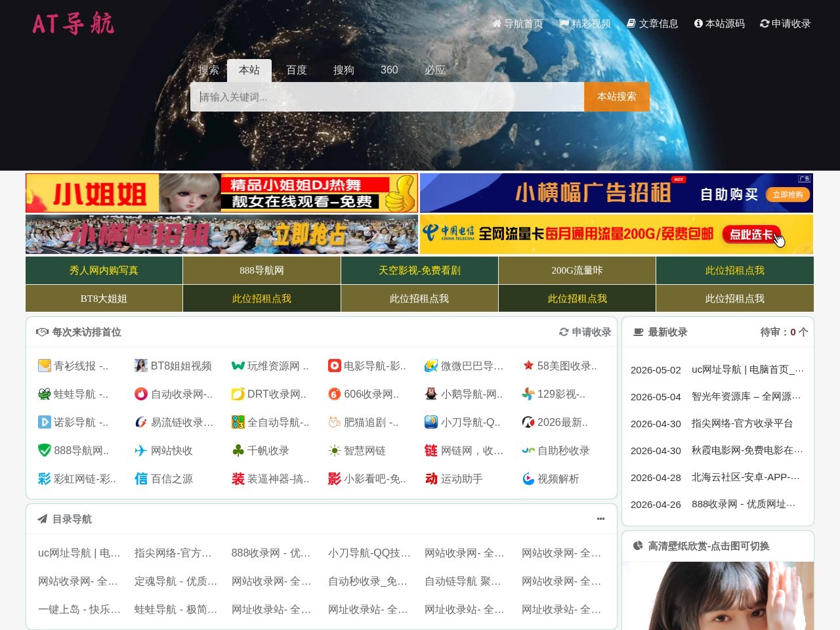The height and width of the screenshot is (630, 840).
Task: Click the 高清壁纸欣赏 wallpaper image
Action: [718, 596]
